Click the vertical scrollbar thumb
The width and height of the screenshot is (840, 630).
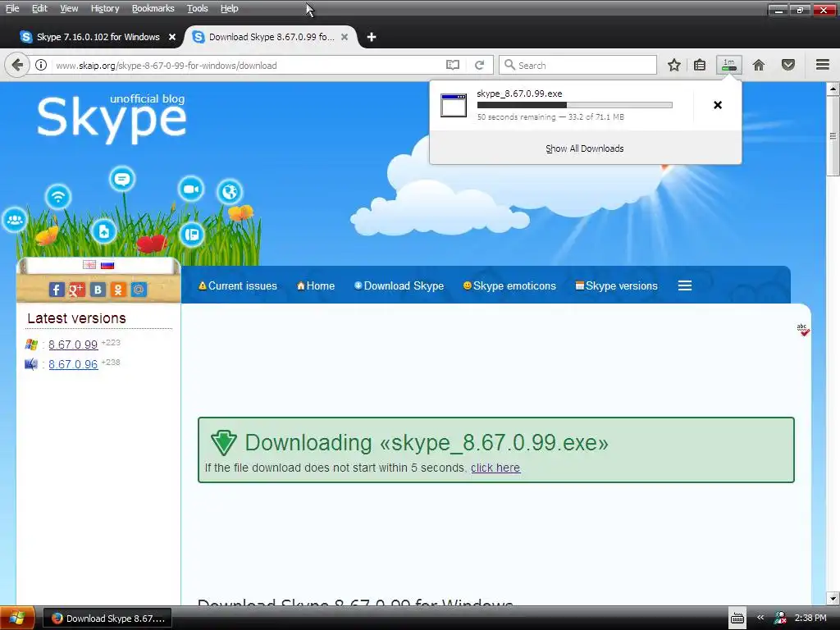coord(833,136)
